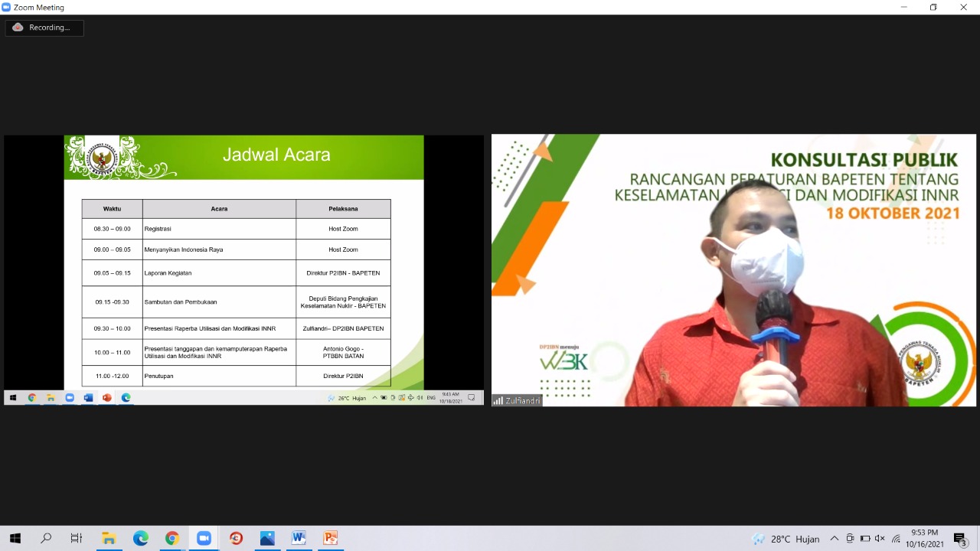Expand the hidden system tray icons
980x551 pixels.
tap(835, 539)
